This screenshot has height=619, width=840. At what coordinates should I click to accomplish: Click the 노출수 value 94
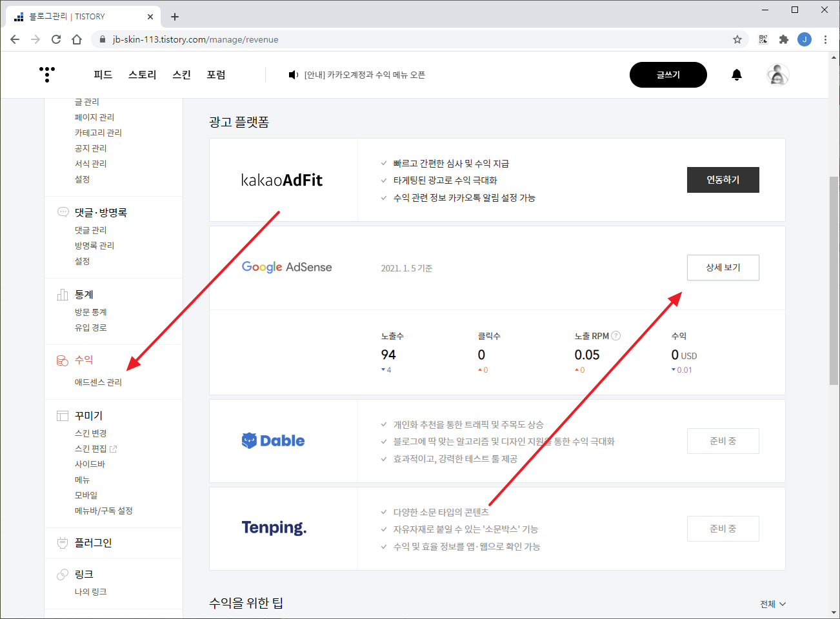[388, 355]
